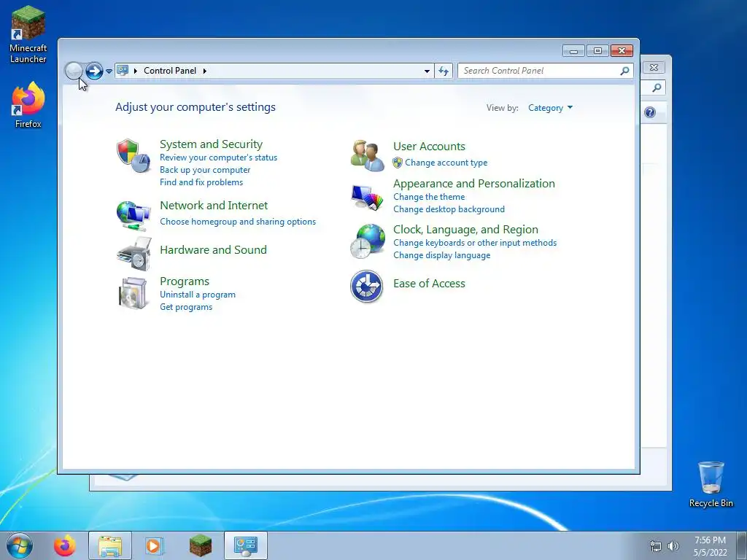747x560 pixels.
Task: Click Change the theme
Action: (x=429, y=197)
